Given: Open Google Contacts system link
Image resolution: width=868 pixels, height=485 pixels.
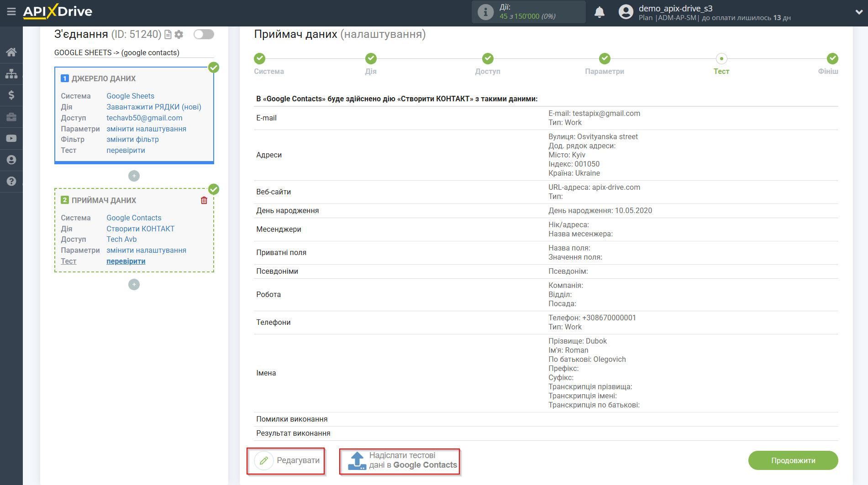Looking at the screenshot, I should click(x=134, y=218).
